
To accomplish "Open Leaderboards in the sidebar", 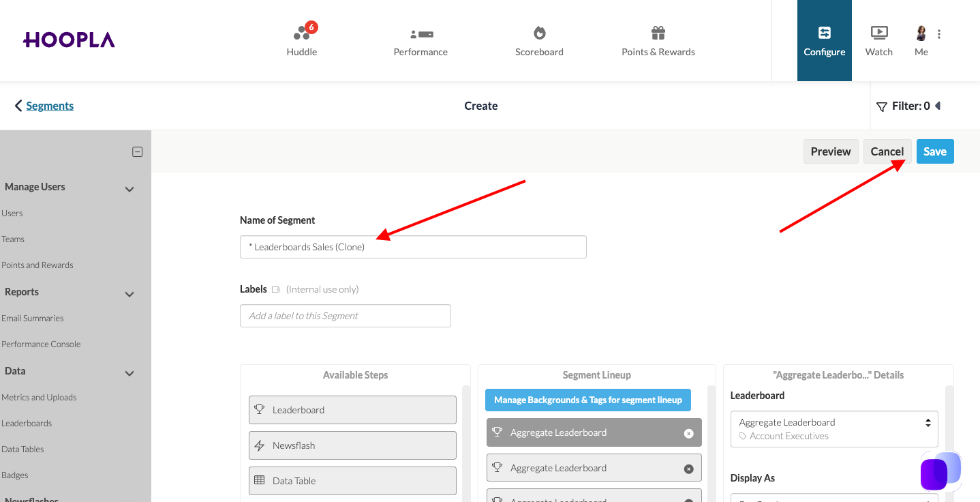I will (x=27, y=424).
